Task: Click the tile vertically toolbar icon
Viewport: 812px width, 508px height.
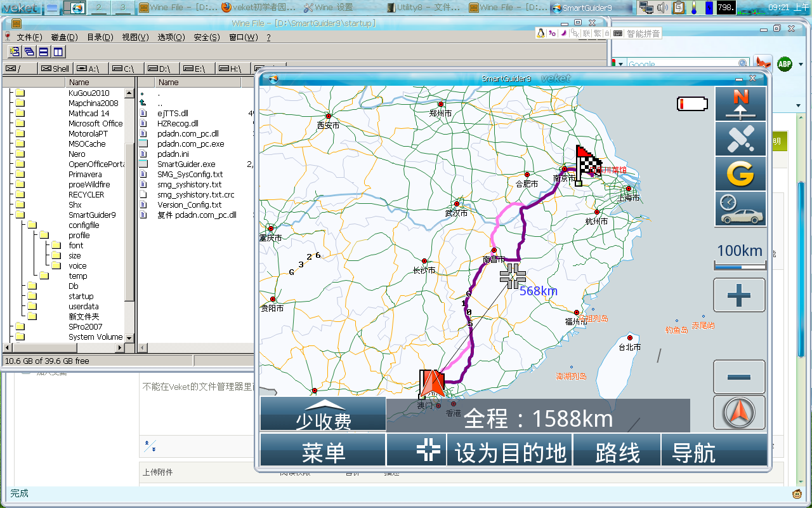Action: (58, 51)
